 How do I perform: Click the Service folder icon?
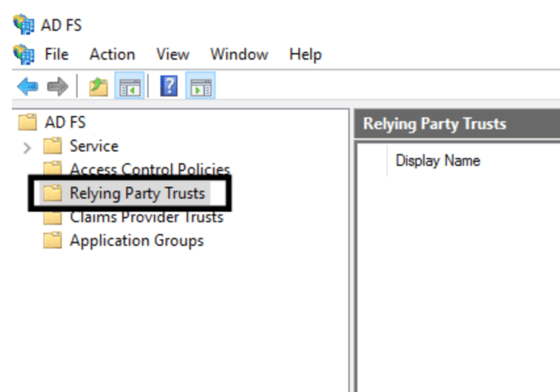(52, 145)
